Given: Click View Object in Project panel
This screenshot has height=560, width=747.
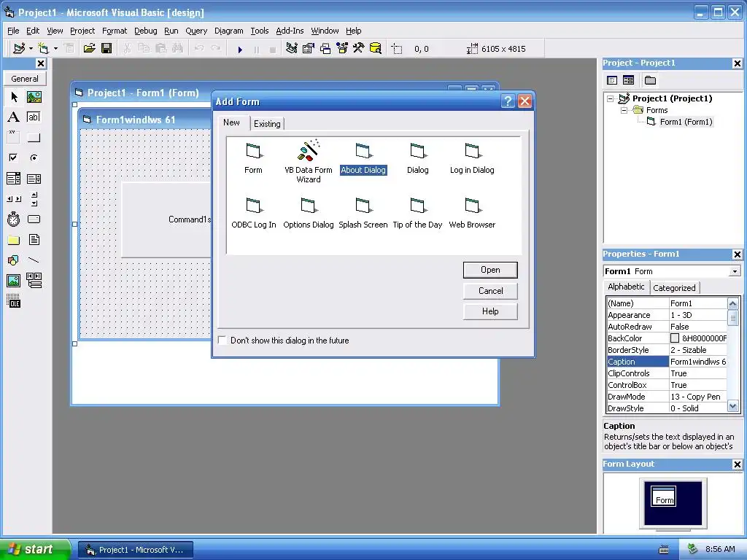Looking at the screenshot, I should (x=628, y=80).
